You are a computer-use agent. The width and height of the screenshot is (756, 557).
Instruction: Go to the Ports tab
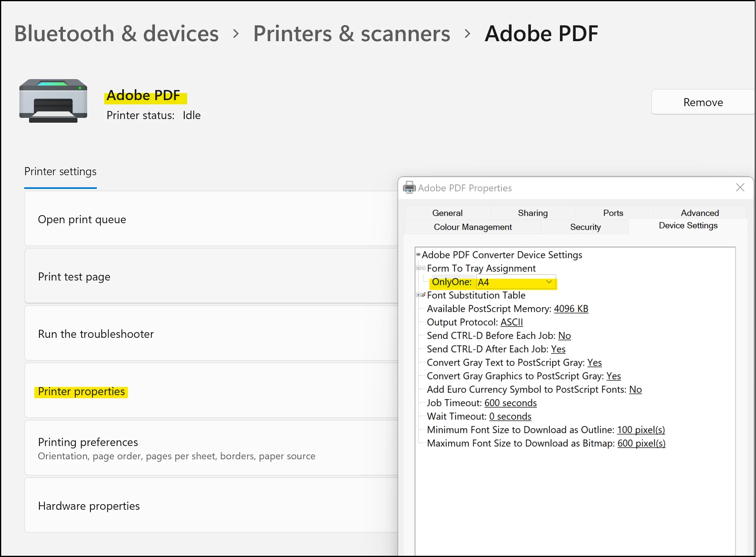coord(613,213)
